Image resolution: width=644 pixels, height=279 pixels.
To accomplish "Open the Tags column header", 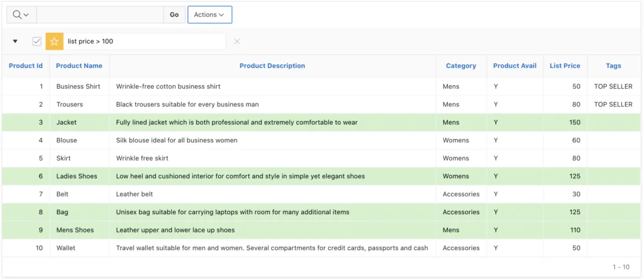I will tap(613, 66).
